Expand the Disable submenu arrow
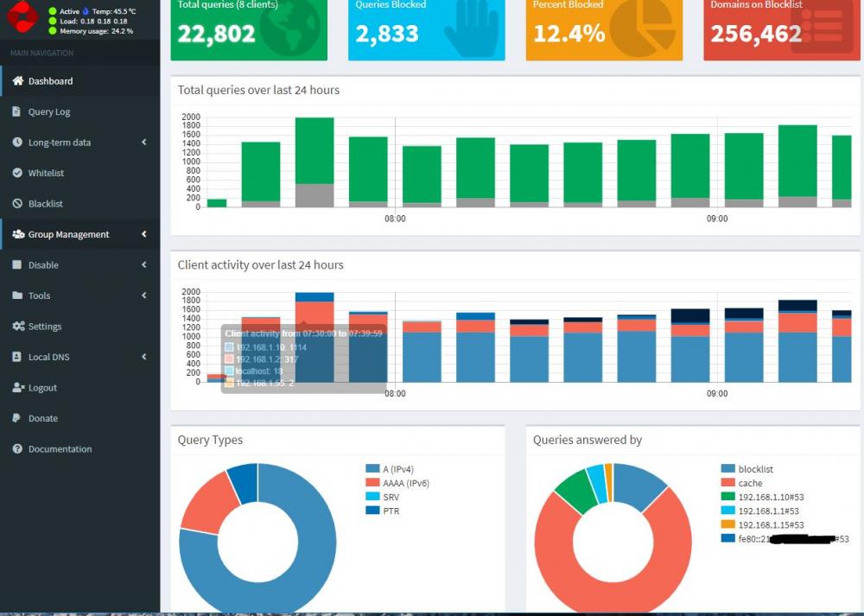The image size is (864, 616). (143, 264)
